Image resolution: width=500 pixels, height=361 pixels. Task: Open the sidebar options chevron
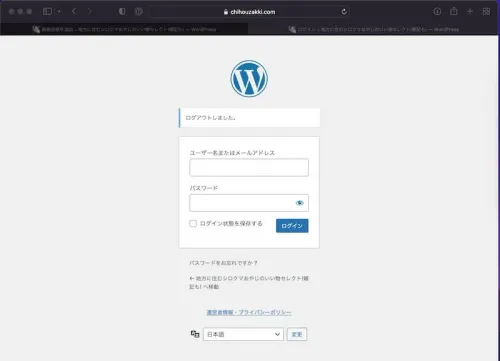(59, 12)
